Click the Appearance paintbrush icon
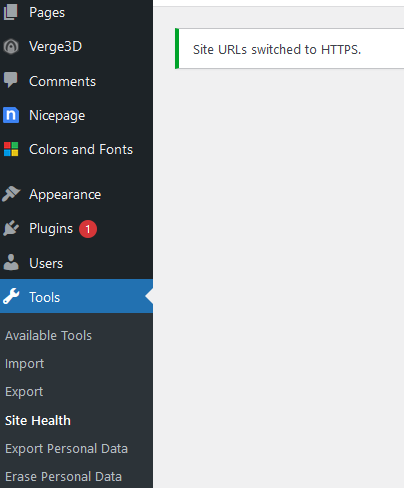Screen dimensions: 404x488 coord(11,194)
